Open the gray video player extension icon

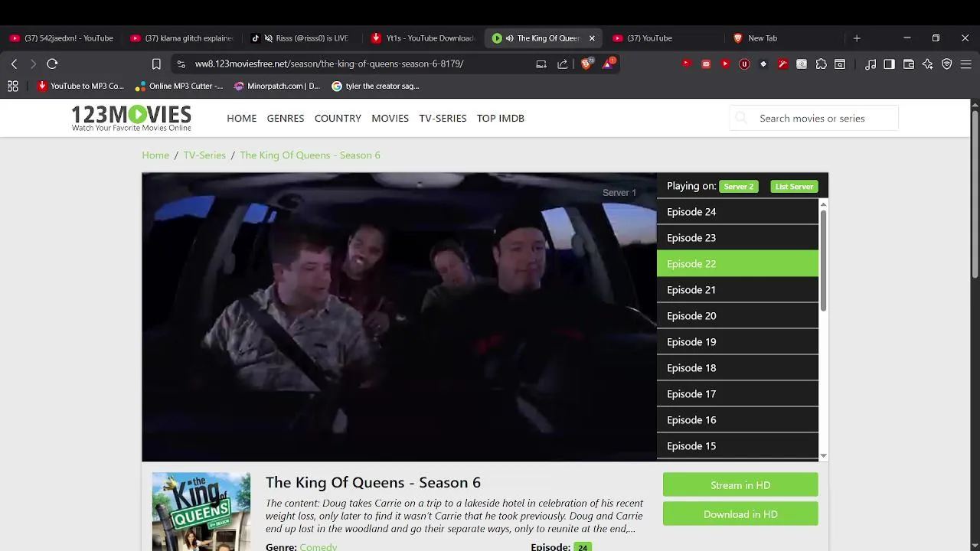coord(802,64)
